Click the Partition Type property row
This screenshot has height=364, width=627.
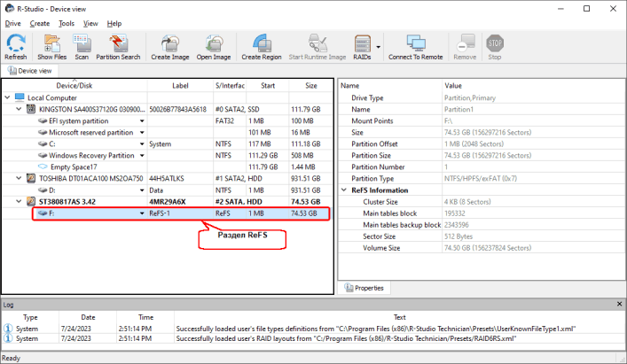point(482,178)
